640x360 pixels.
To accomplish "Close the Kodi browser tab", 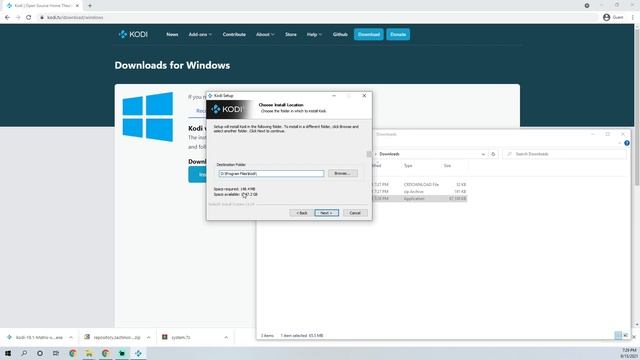I will pos(77,6).
